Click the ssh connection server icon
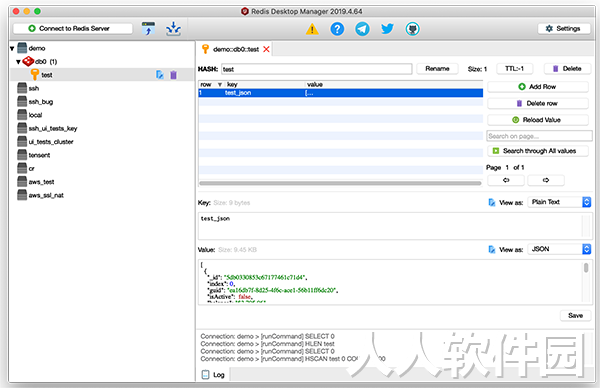The height and width of the screenshot is (388, 600). click(22, 88)
